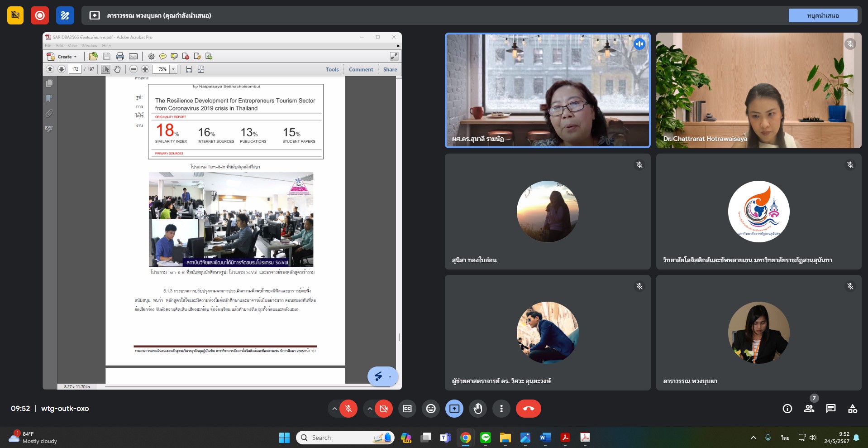Expand video settings chevron beside camera
The height and width of the screenshot is (448, 868).
tap(370, 409)
